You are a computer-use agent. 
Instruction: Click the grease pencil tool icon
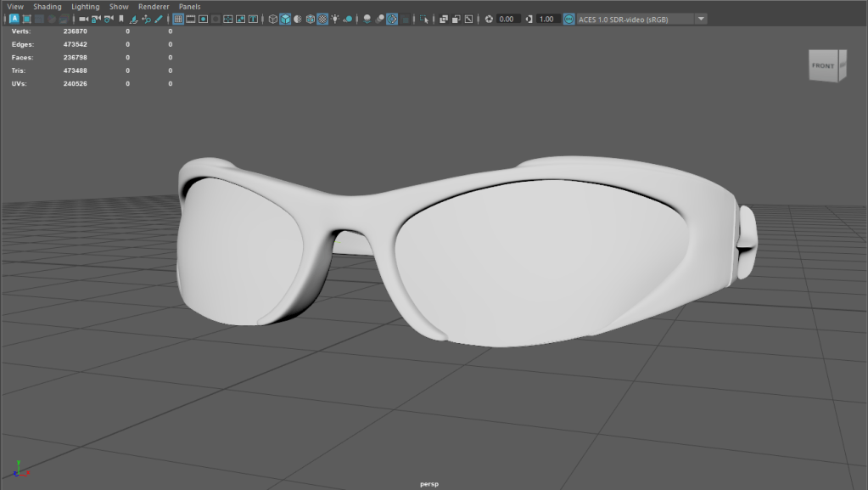tap(159, 19)
